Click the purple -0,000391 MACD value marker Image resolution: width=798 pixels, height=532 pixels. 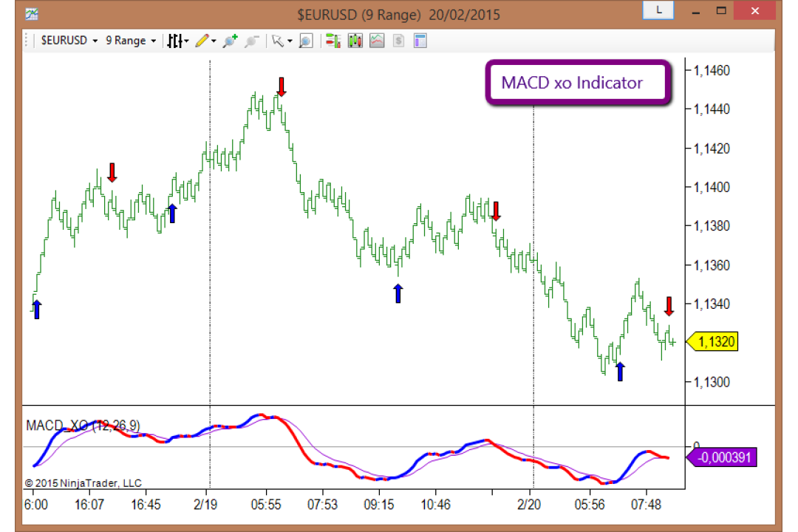722,457
